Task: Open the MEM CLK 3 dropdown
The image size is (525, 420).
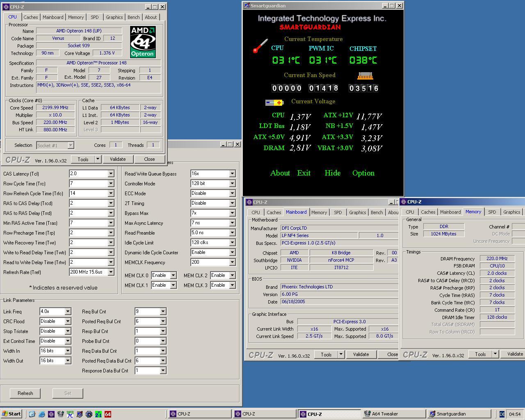Action: (x=232, y=285)
